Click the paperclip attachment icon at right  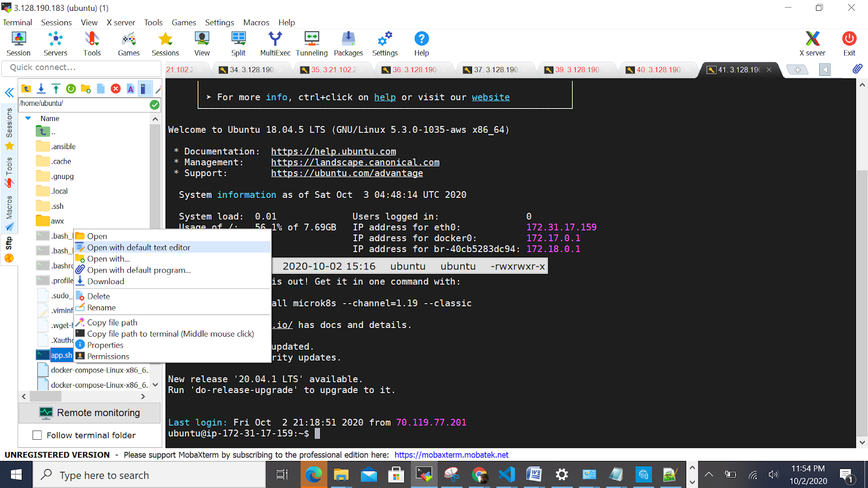[x=857, y=69]
